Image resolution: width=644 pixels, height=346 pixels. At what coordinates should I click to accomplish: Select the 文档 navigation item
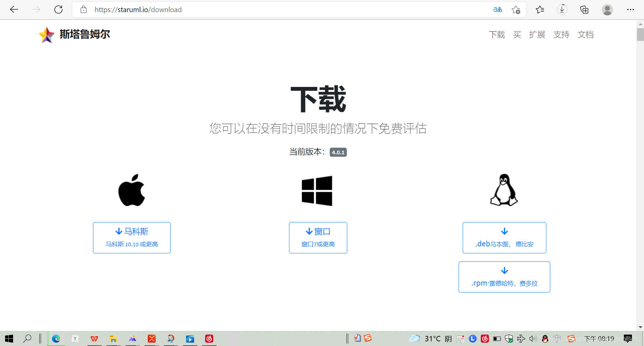coord(586,35)
